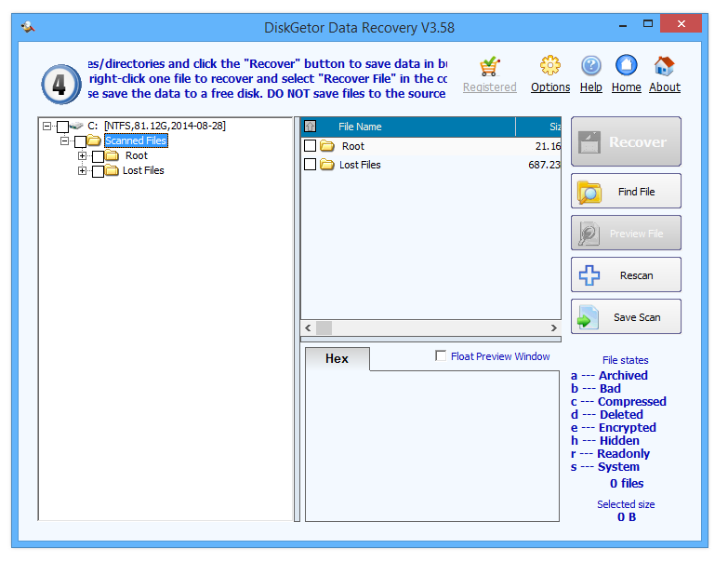Open Options via the gear icon
Image resolution: width=728 pixels, height=562 pixels.
point(550,65)
